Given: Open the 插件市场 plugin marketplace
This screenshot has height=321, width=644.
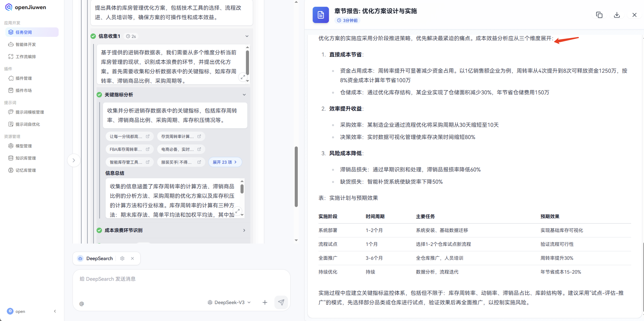Looking at the screenshot, I should 24,90.
